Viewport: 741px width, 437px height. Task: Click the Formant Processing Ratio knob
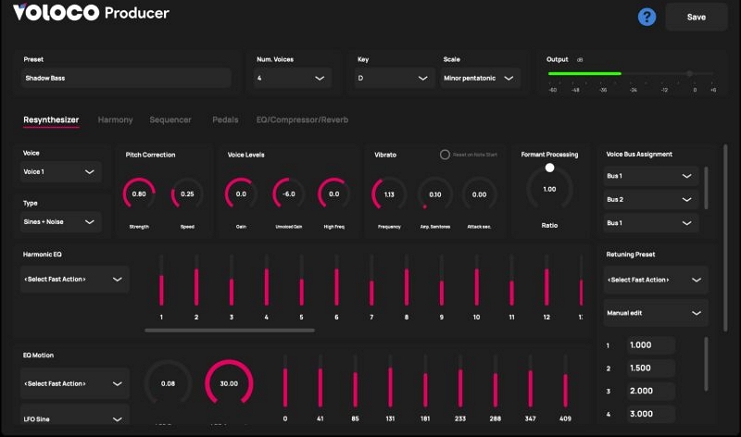[550, 189]
